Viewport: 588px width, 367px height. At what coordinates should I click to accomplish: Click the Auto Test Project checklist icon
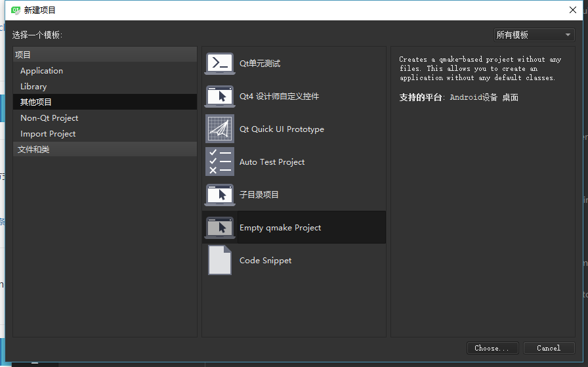(x=220, y=162)
